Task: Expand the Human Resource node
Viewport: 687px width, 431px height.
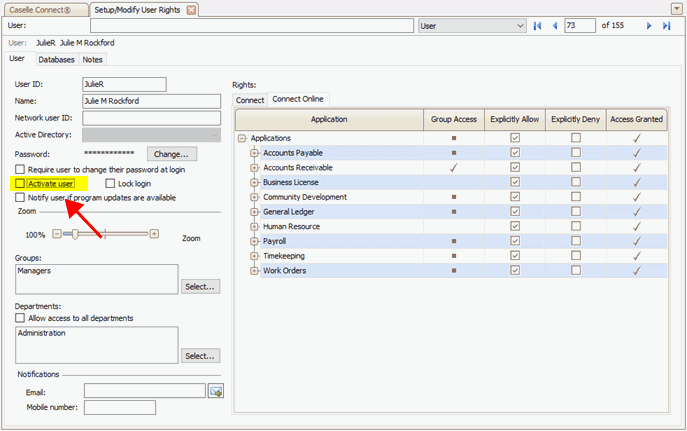Action: click(254, 226)
